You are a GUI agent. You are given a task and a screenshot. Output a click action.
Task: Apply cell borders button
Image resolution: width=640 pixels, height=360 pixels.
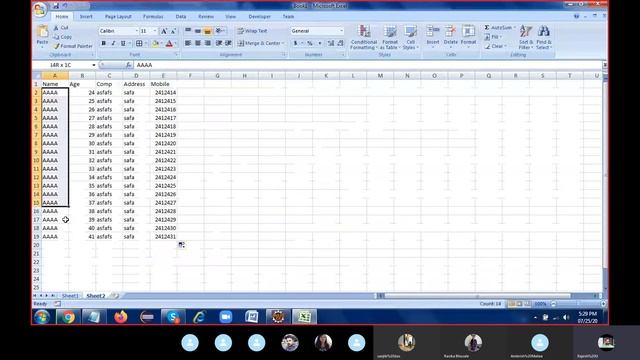point(139,43)
